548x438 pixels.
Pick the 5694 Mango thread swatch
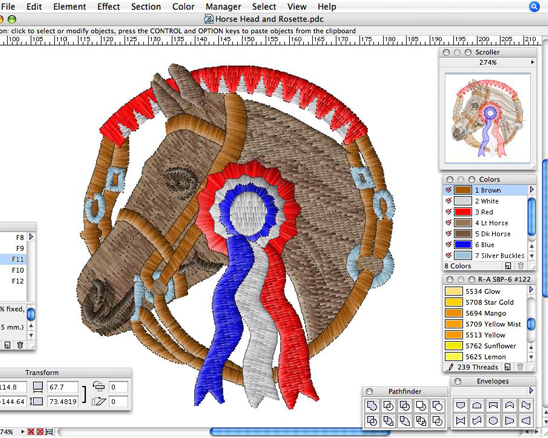pos(453,313)
